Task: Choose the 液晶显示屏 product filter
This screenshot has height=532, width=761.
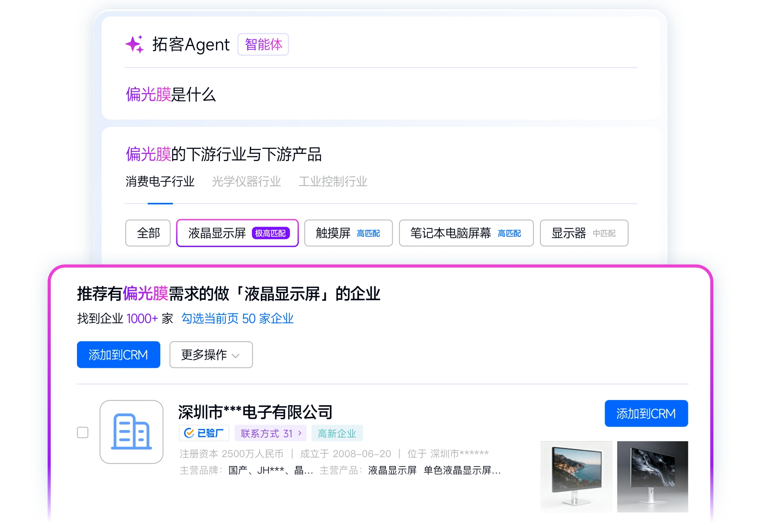Action: (237, 233)
